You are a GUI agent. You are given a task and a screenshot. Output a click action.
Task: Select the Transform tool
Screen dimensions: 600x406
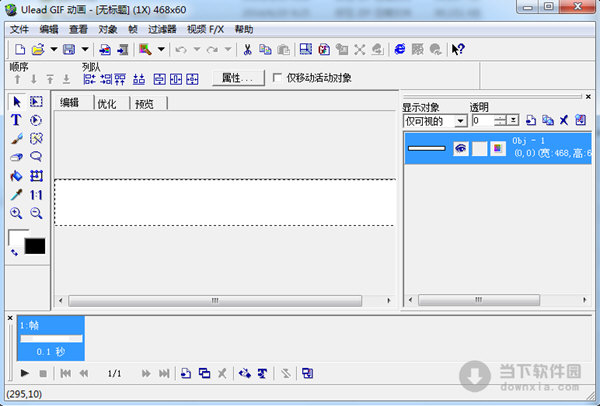[36, 176]
